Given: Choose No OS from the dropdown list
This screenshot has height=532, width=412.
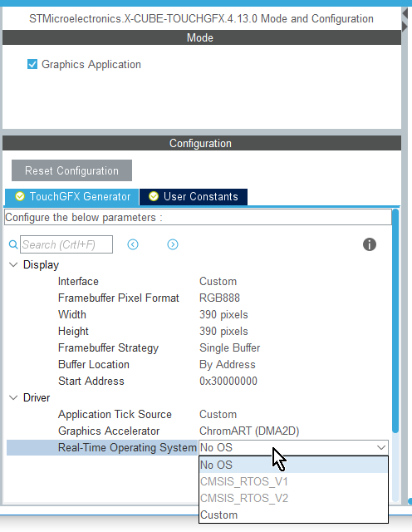Looking at the screenshot, I should coord(293,465).
